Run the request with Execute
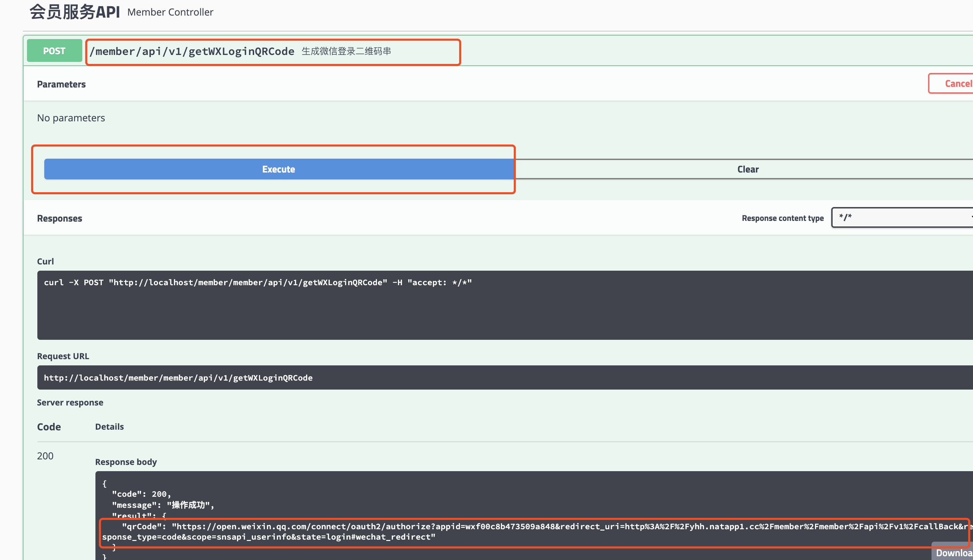973x560 pixels. pos(279,169)
